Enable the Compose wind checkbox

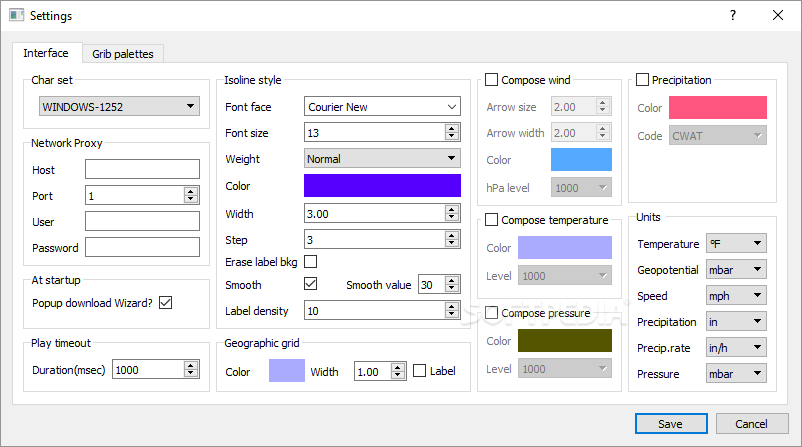click(x=491, y=79)
